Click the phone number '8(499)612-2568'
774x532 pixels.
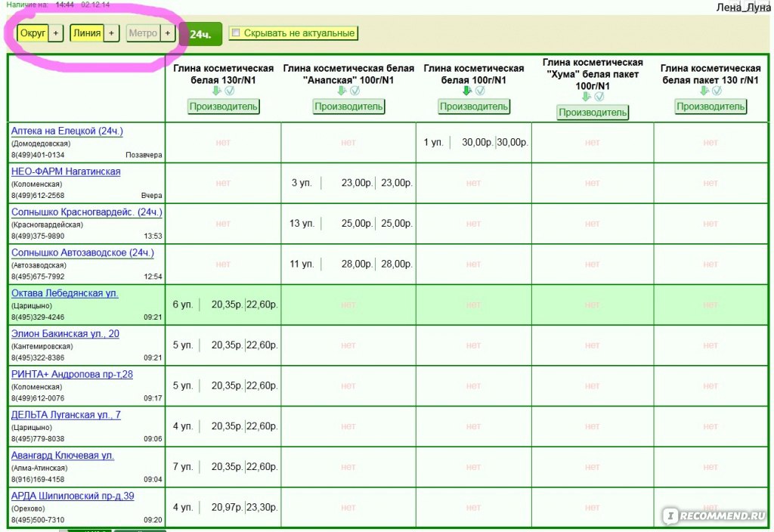(38, 196)
